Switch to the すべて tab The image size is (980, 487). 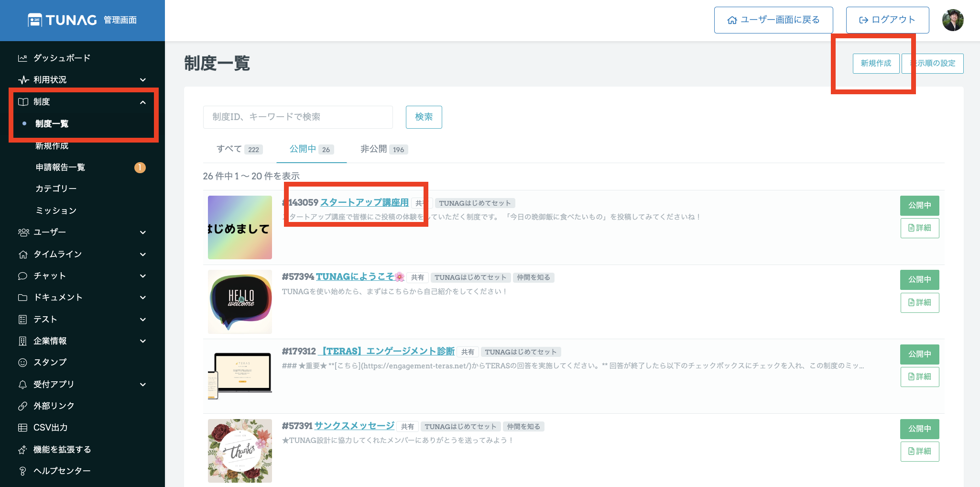click(x=240, y=149)
